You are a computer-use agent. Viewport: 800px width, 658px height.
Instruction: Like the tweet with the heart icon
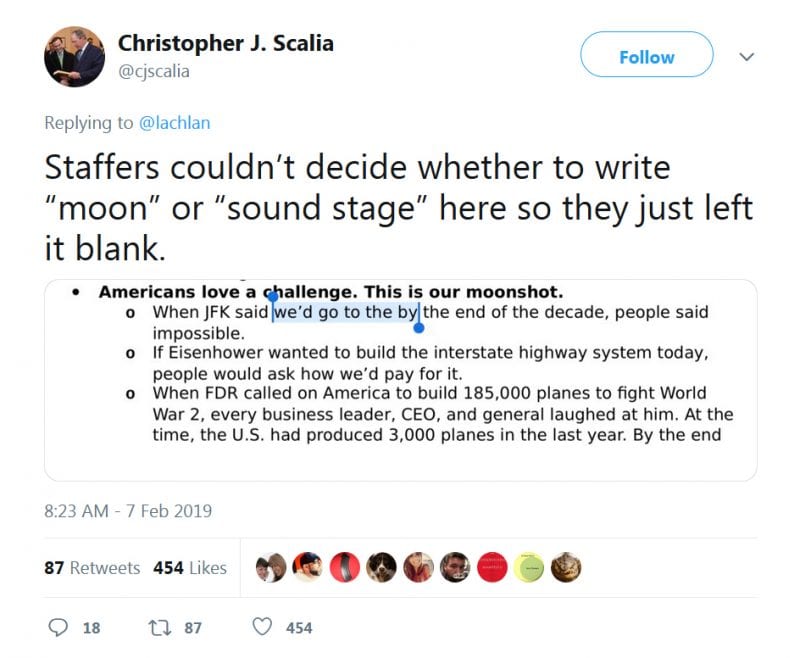coord(262,627)
